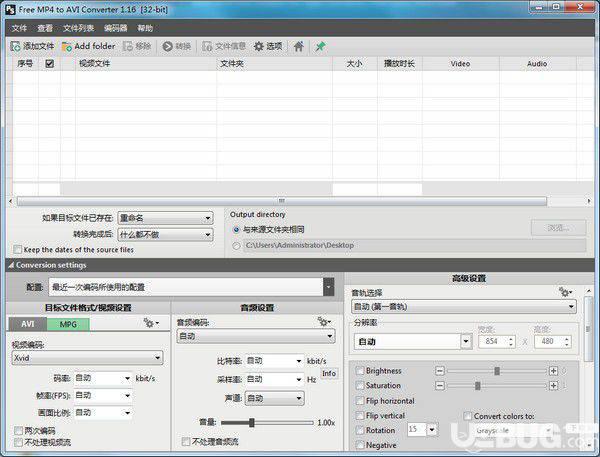This screenshot has width=600, height=457.
Task: Open the Rotation angle dropdown
Action: 432,430
